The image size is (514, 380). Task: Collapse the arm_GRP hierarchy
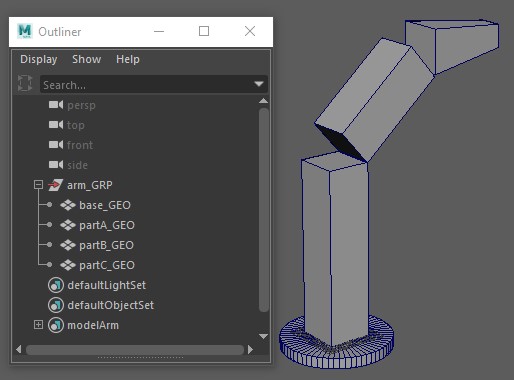coord(38,184)
